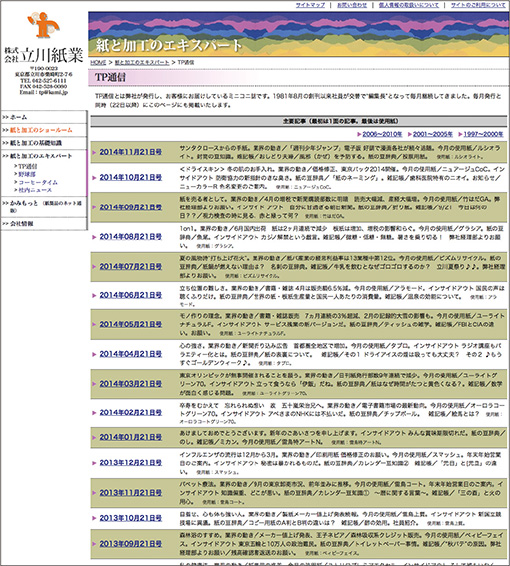Open the 2014年06月21日号 issue
The height and width of the screenshot is (566, 510).
pyautogui.click(x=131, y=295)
